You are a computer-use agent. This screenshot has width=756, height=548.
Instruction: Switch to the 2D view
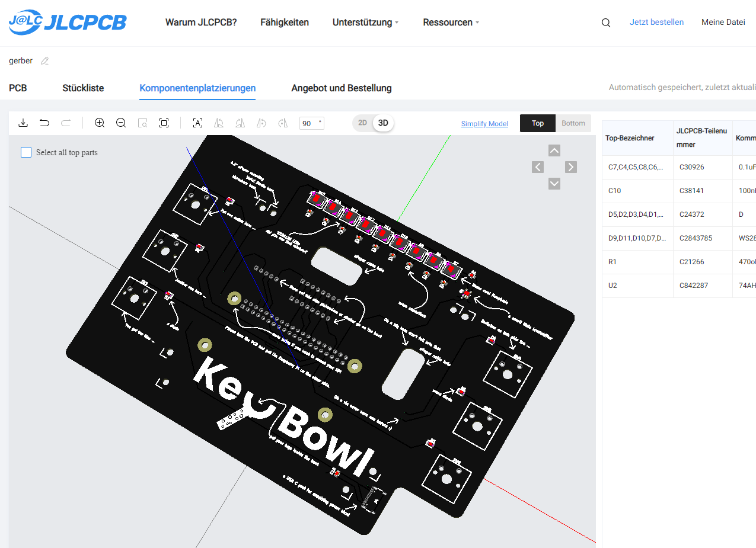pos(362,123)
